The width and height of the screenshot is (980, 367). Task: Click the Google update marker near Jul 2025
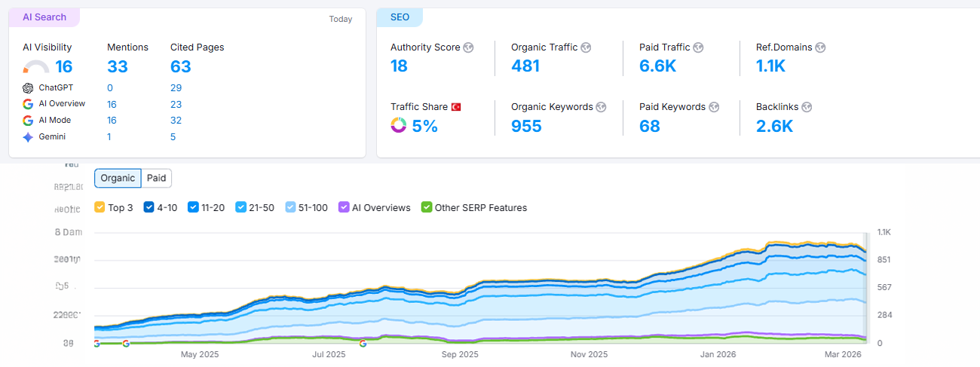pos(363,343)
